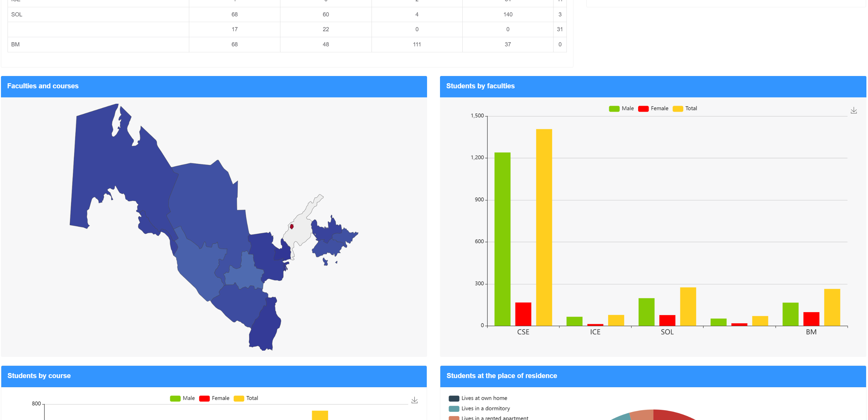
Task: Select the BM red Female bar
Action: pyautogui.click(x=811, y=319)
